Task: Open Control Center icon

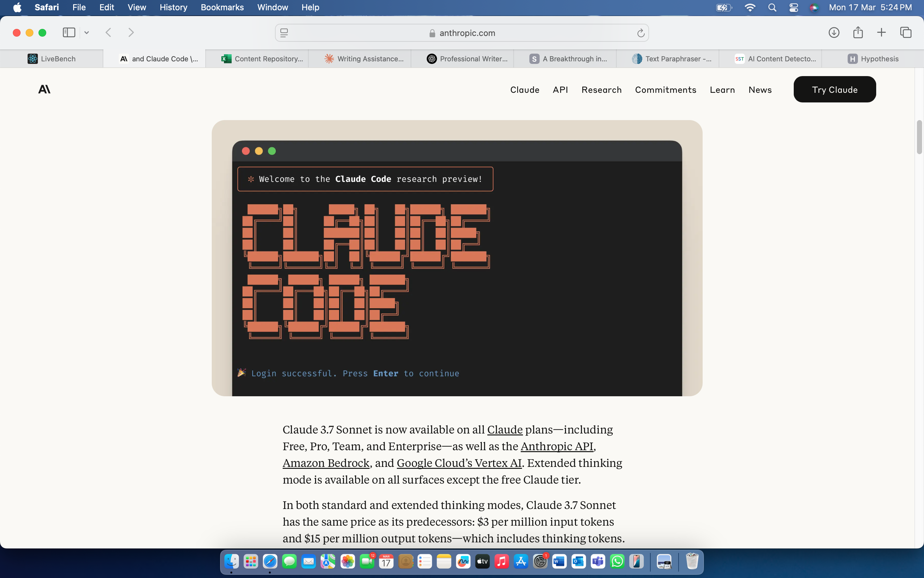Action: tap(793, 8)
